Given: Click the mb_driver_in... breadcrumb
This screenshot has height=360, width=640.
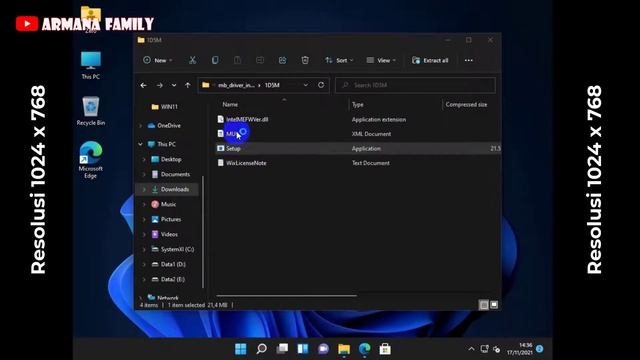Looking at the screenshot, I should [x=236, y=85].
